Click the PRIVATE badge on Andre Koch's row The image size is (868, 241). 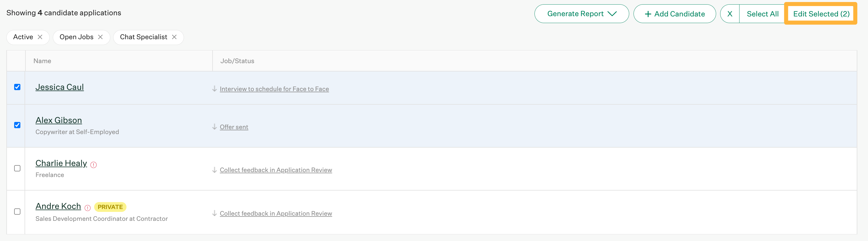(110, 207)
